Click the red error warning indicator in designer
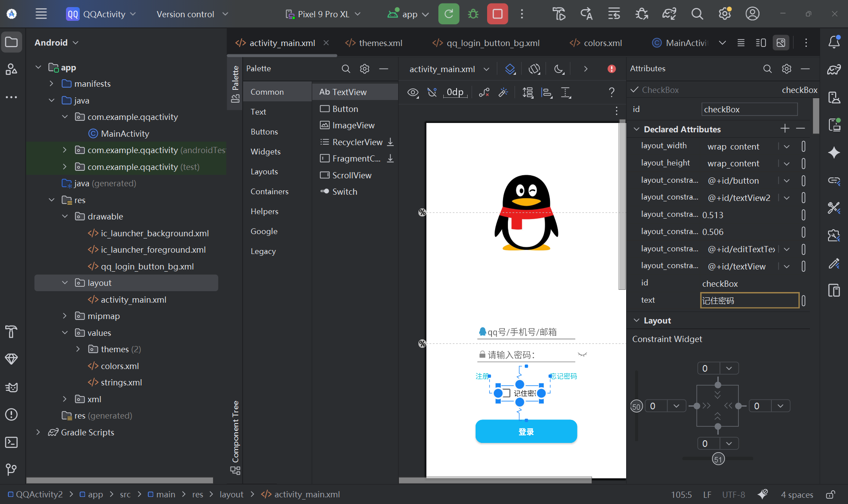The height and width of the screenshot is (504, 848). [612, 69]
